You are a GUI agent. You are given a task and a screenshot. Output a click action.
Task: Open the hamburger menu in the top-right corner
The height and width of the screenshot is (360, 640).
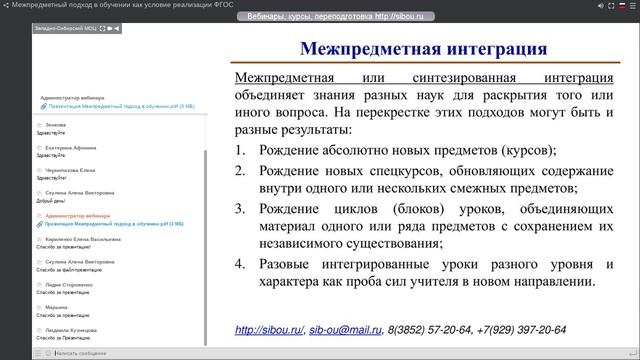click(x=632, y=6)
